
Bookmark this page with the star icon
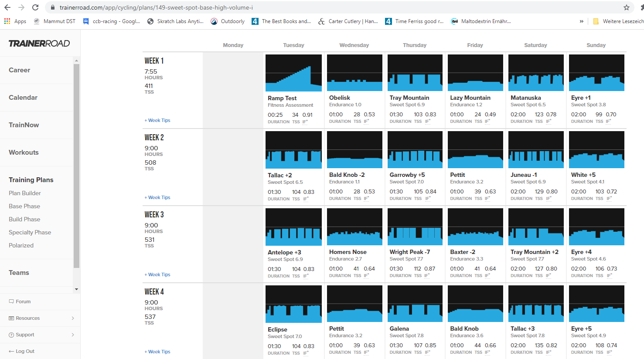[627, 7]
